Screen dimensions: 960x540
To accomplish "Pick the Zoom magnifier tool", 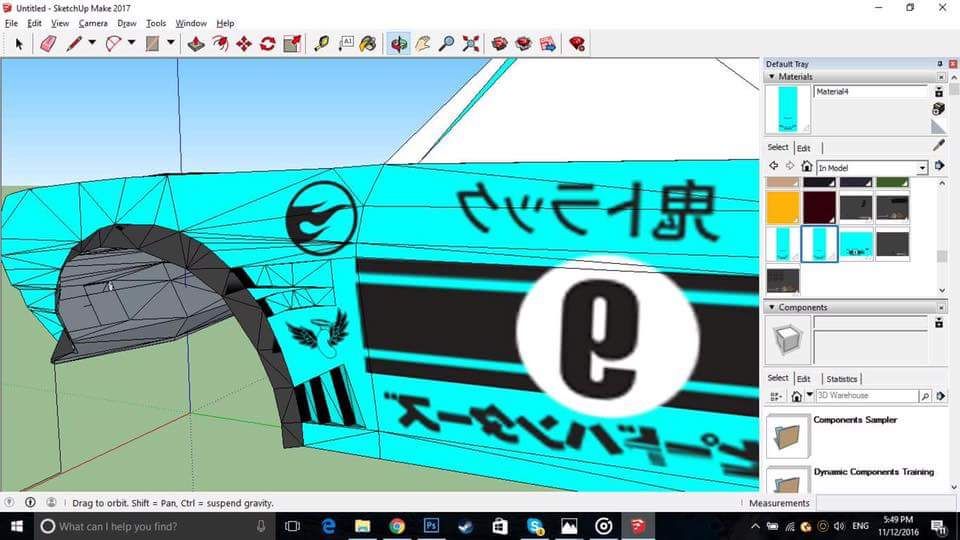I will click(447, 44).
